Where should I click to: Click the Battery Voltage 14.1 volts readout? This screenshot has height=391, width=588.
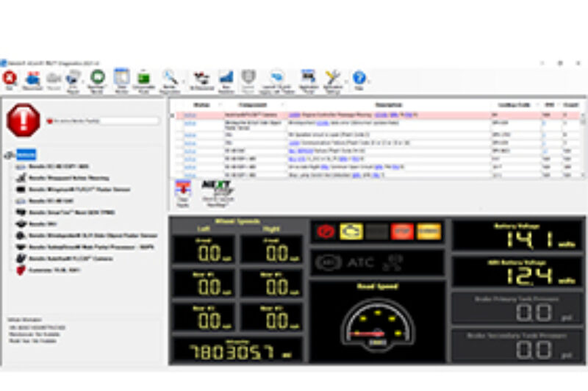518,235
